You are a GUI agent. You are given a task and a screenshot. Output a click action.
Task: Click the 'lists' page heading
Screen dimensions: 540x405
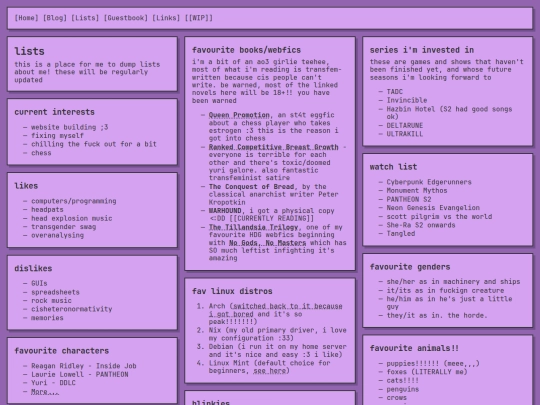pyautogui.click(x=29, y=51)
